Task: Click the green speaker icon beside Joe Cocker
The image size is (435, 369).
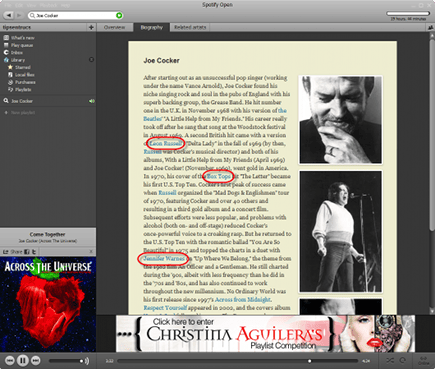Action: 92,101
